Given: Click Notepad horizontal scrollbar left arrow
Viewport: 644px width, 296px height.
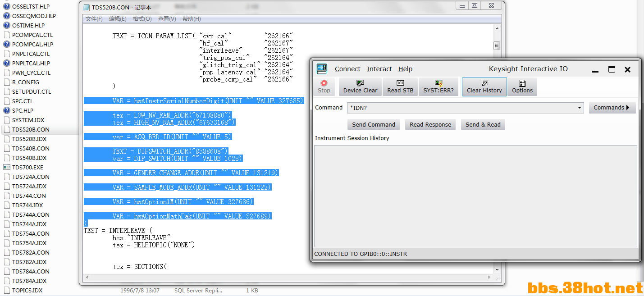Looking at the screenshot, I should [x=87, y=278].
